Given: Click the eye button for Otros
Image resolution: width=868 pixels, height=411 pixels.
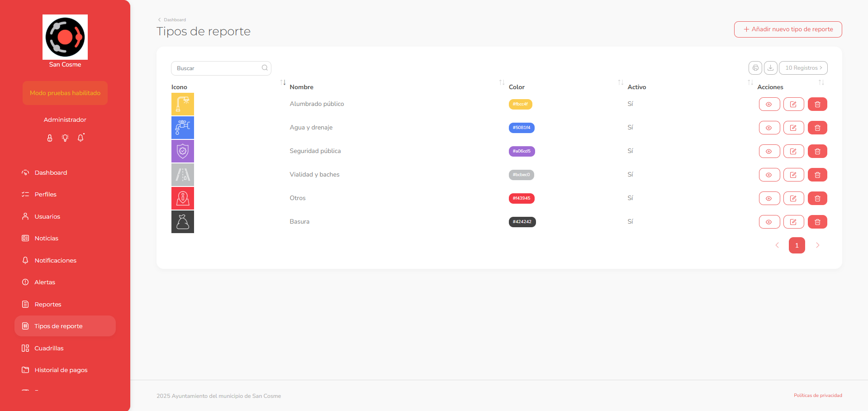Looking at the screenshot, I should click(x=769, y=198).
